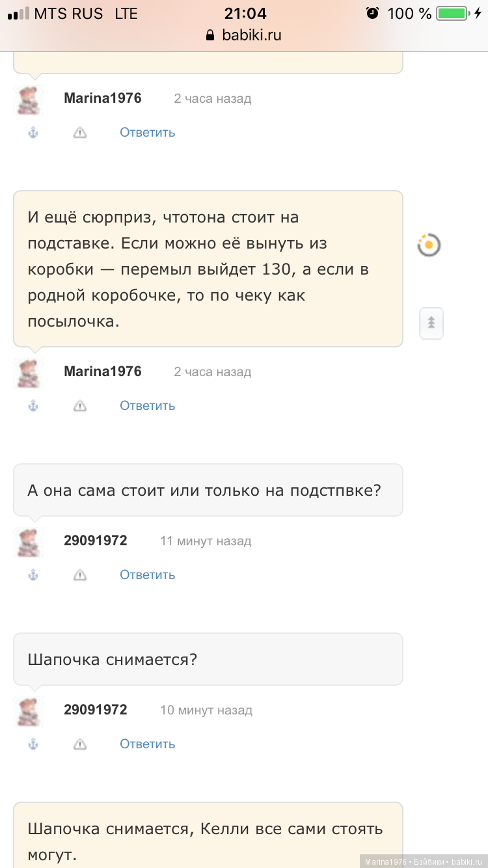Click 'Ответить' under 29091972's first comment
488x868 pixels.
pyautogui.click(x=147, y=575)
